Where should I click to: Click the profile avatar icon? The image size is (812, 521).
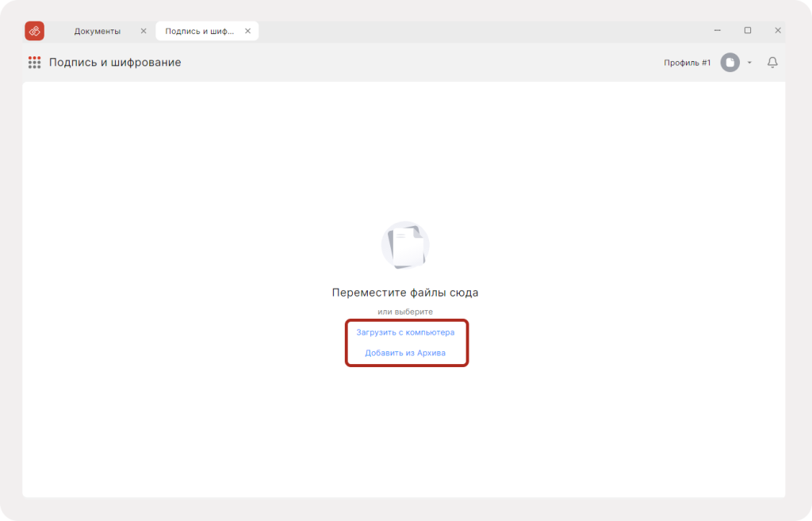point(730,63)
